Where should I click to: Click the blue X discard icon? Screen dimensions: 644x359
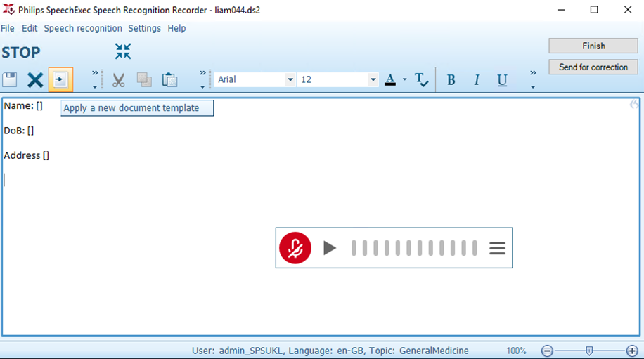tap(35, 79)
